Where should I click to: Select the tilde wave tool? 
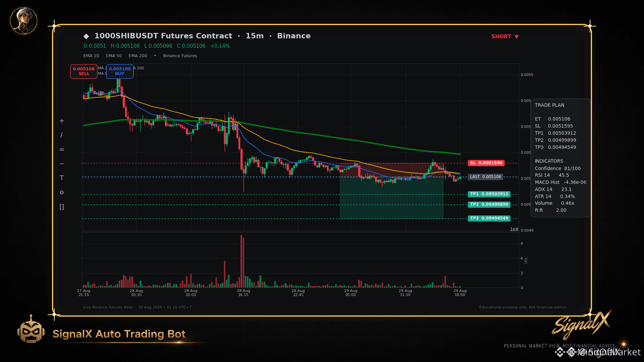[62, 164]
